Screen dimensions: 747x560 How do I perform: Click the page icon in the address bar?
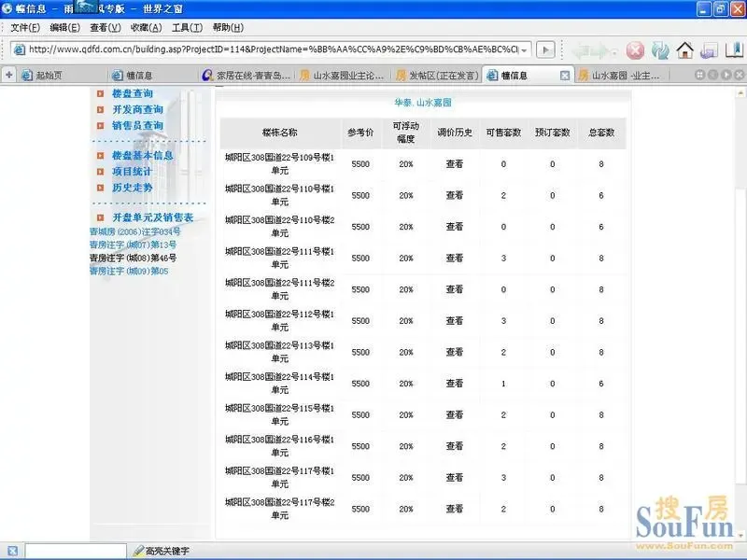click(19, 49)
